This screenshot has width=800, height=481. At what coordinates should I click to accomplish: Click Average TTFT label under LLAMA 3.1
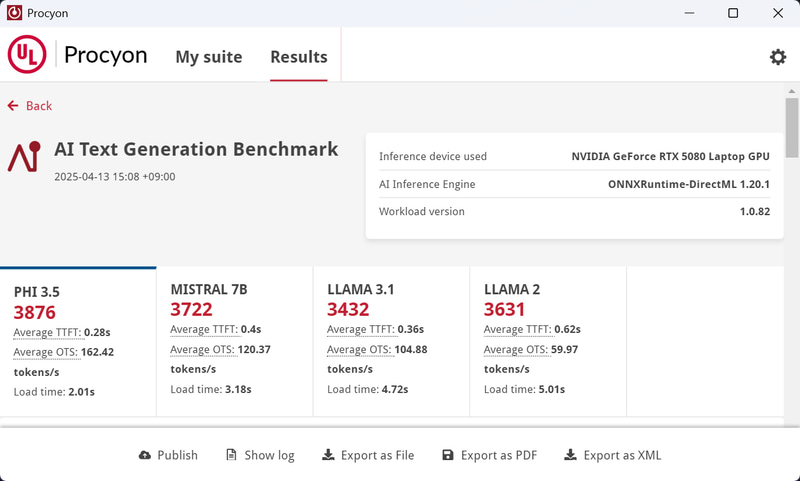(361, 330)
